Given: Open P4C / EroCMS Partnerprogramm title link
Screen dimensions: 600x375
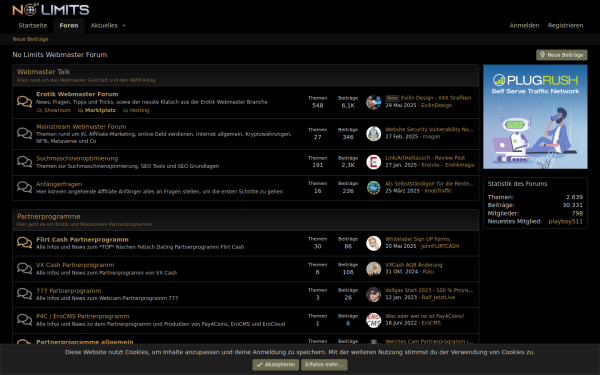Looking at the screenshot, I should point(83,316).
